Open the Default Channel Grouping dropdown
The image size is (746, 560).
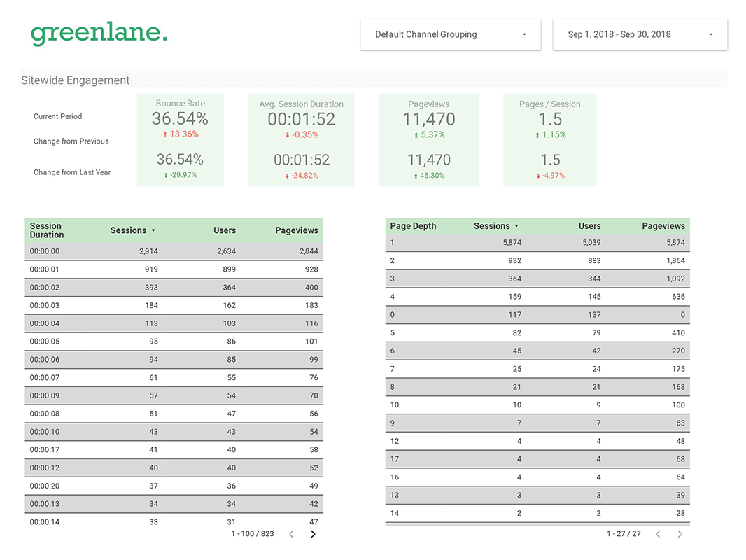(x=450, y=34)
